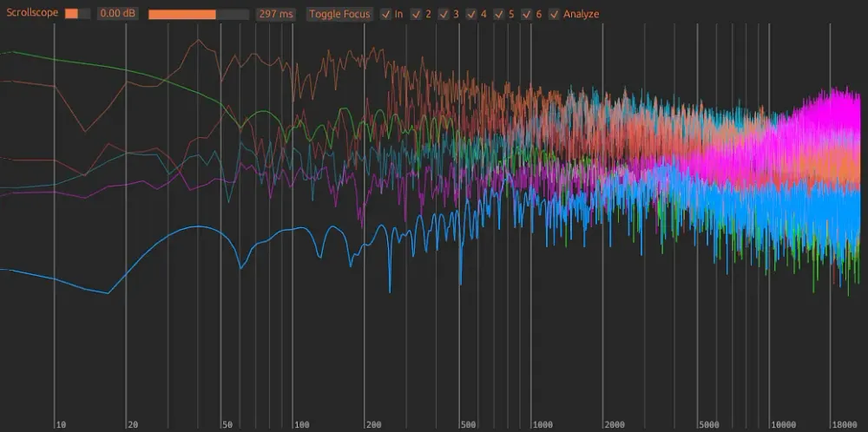This screenshot has height=432, width=868.
Task: Untick the channel 6 checkbox
Action: click(x=527, y=14)
